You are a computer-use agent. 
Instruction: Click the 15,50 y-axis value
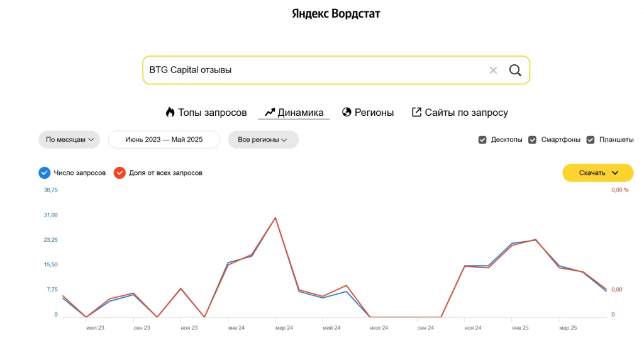(50, 264)
